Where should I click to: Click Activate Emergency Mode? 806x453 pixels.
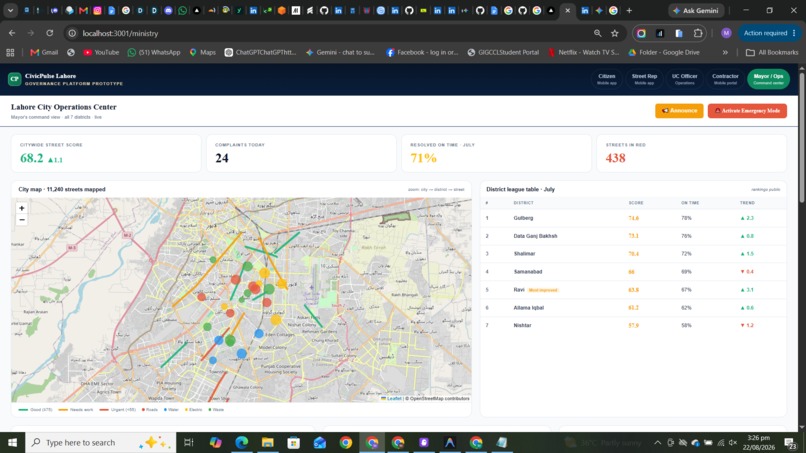click(747, 111)
